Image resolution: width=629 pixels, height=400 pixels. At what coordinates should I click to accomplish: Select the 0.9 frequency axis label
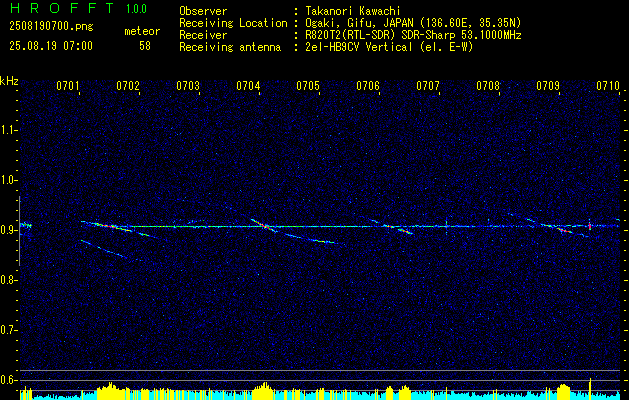pos(8,230)
